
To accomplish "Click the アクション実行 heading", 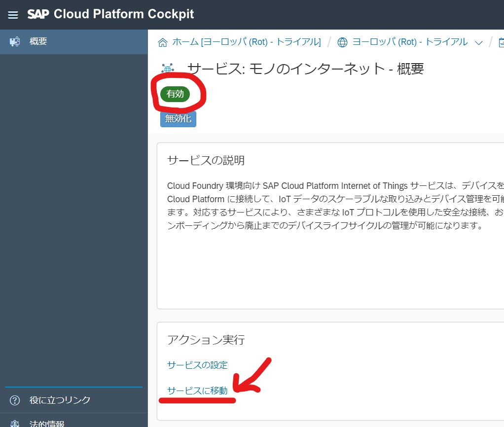I will 206,340.
